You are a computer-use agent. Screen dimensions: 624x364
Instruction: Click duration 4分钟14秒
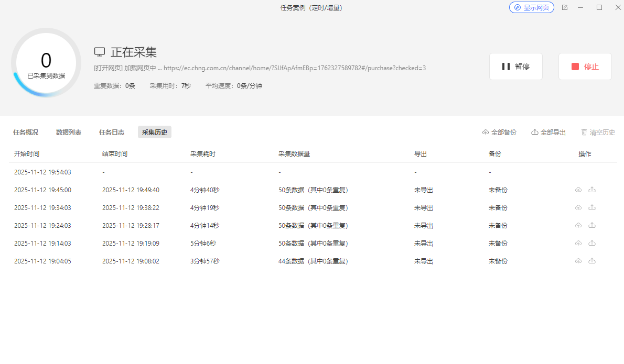[x=205, y=226]
